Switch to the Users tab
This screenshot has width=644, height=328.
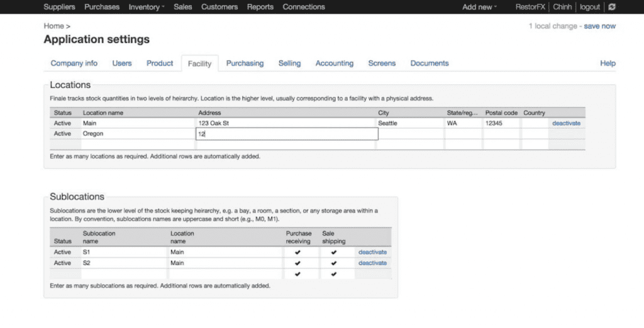coord(122,63)
